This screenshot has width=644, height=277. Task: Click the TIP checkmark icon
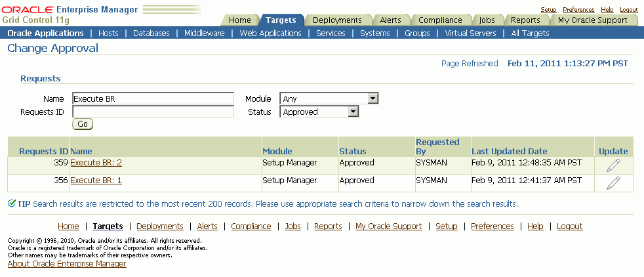tap(12, 203)
